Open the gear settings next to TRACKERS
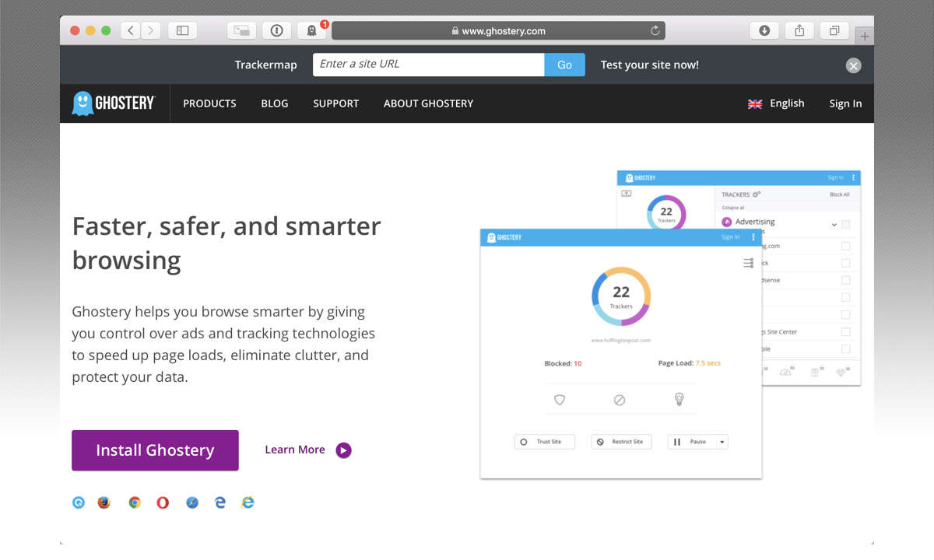This screenshot has width=934, height=560. [x=756, y=194]
